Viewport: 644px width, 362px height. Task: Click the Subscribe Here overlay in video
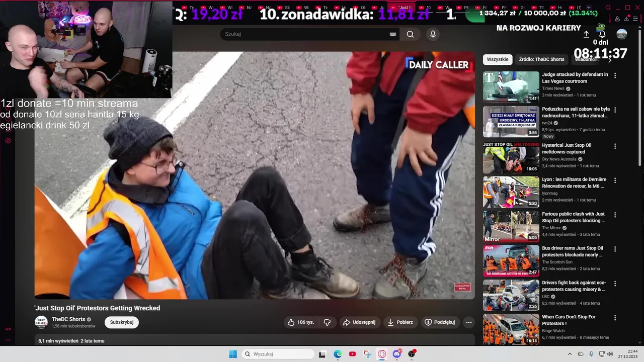click(x=462, y=287)
